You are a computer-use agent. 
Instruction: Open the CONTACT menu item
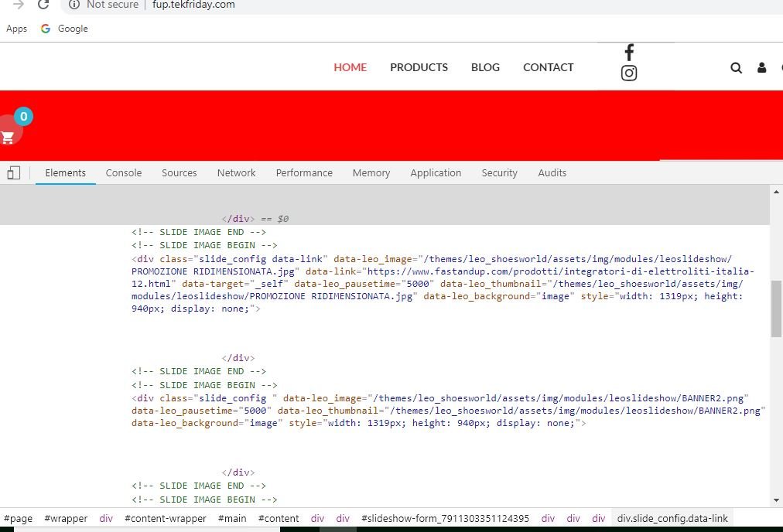(x=548, y=67)
